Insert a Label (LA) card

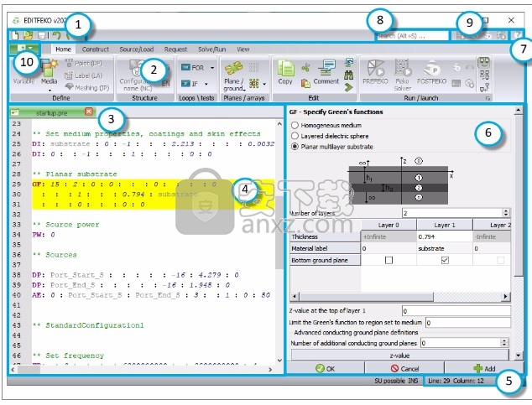pyautogui.click(x=83, y=75)
